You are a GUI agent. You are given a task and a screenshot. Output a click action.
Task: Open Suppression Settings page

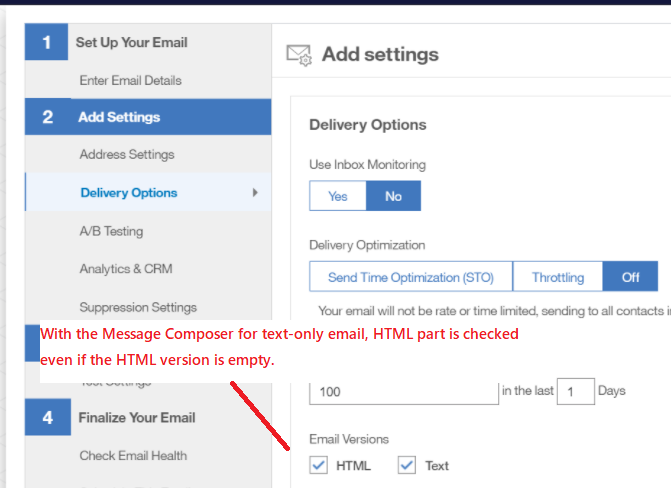(138, 307)
